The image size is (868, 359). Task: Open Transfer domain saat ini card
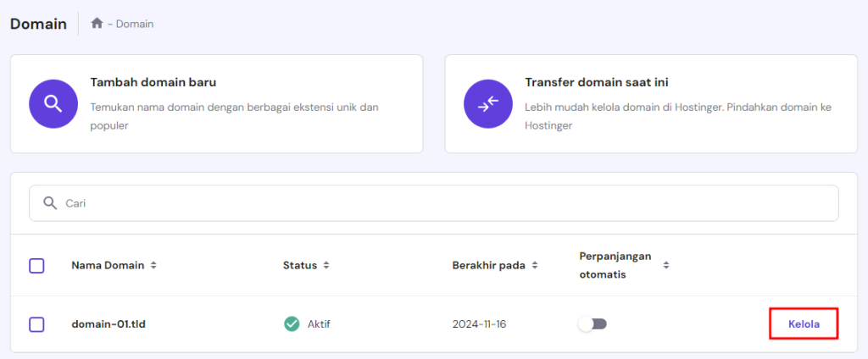tap(650, 104)
